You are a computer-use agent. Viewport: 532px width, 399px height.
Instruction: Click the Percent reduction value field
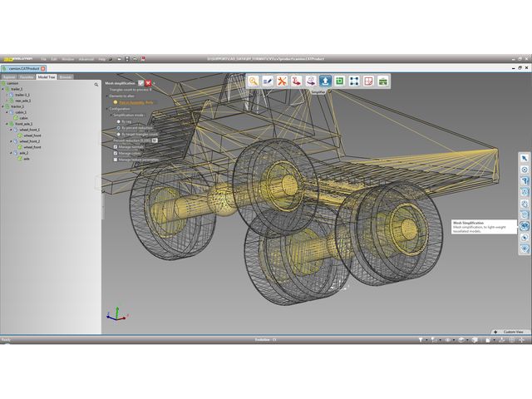pos(155,140)
